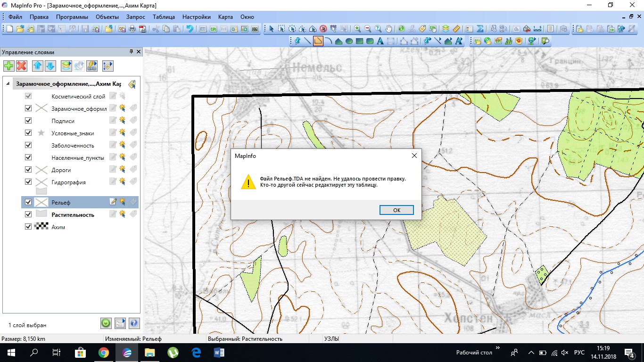
Task: Select the Polyline drawing tool
Action: 318,41
